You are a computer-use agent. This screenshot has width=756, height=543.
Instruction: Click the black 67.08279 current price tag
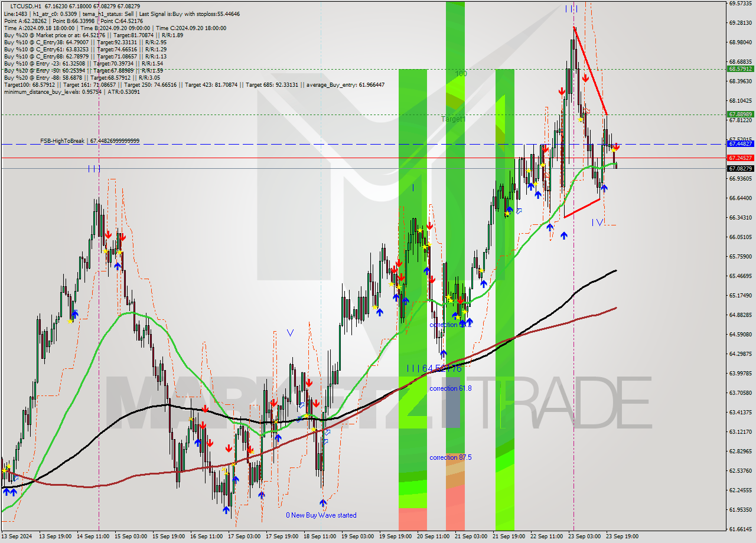point(740,169)
